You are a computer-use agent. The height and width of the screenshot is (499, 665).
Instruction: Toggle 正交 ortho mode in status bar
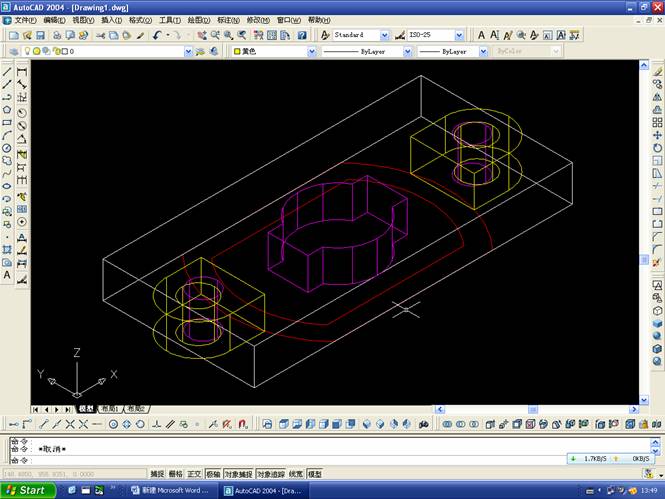(x=194, y=474)
